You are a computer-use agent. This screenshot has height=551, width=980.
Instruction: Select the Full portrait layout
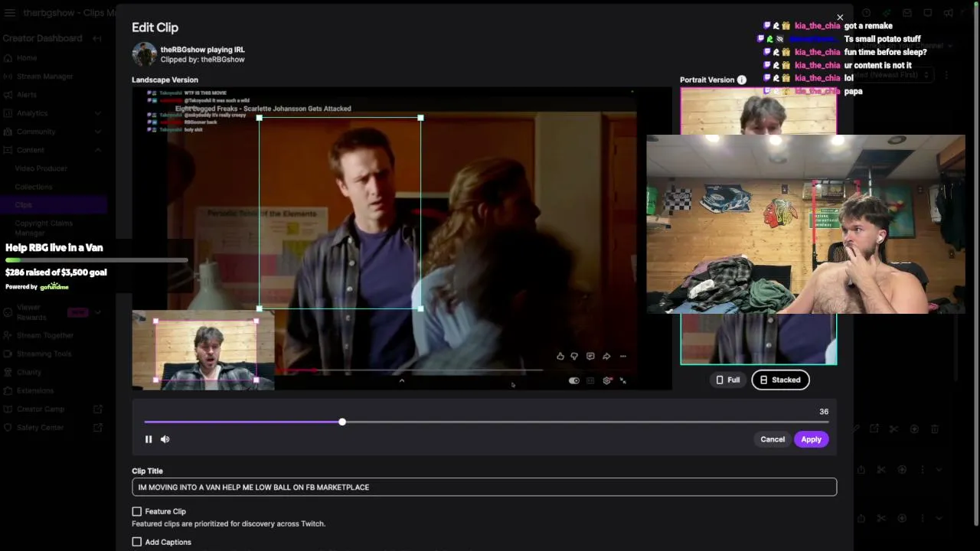pos(727,380)
